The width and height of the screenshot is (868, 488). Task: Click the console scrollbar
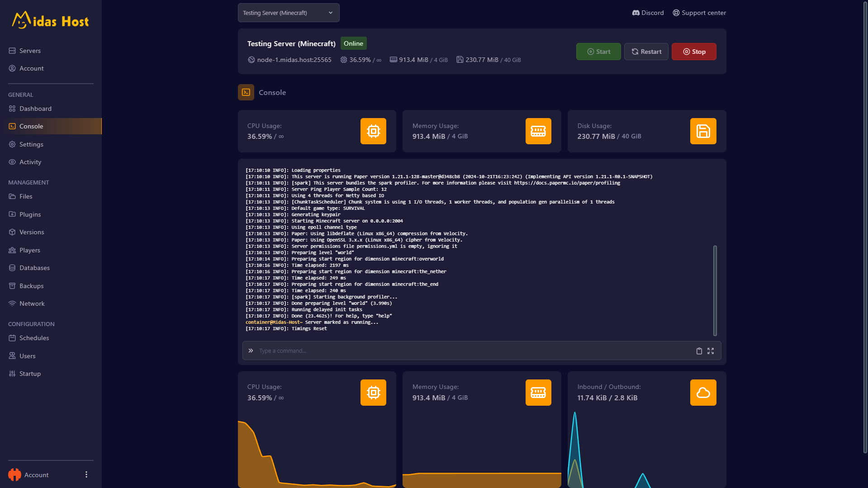pyautogui.click(x=715, y=290)
